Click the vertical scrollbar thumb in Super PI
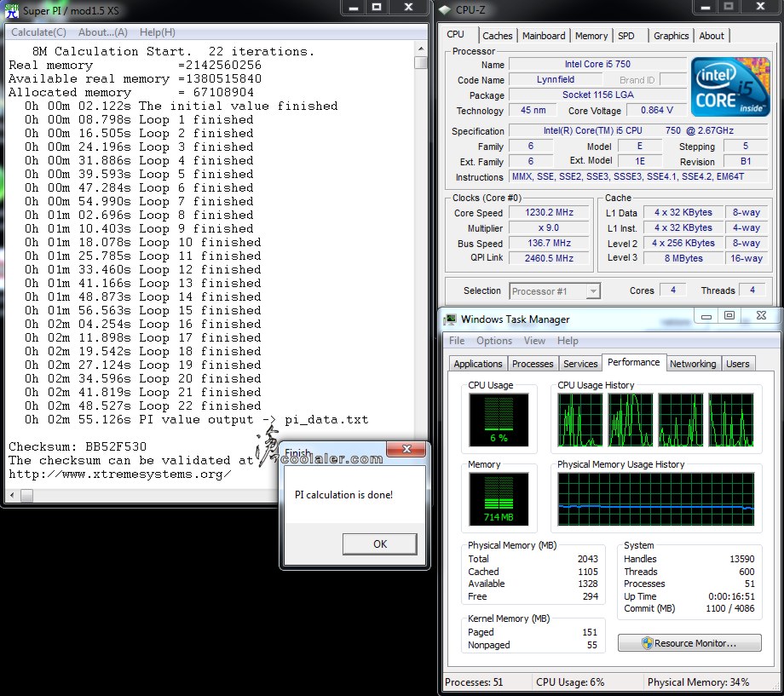 421,62
